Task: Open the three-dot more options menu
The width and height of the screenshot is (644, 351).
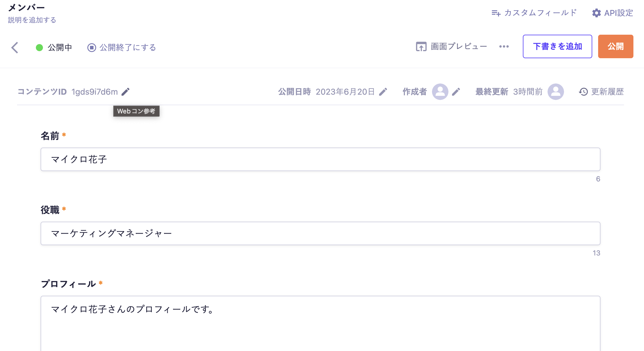Action: (504, 46)
